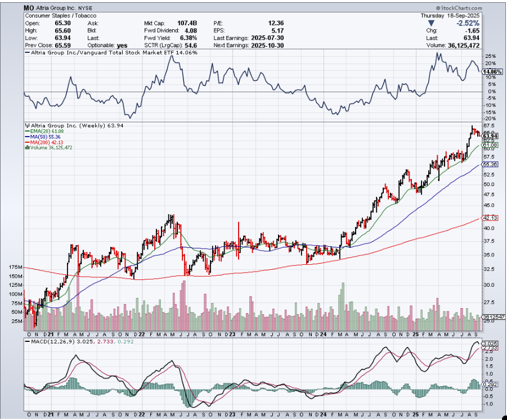Click the SCTR (LrgCap) value 54.6

[191, 46]
